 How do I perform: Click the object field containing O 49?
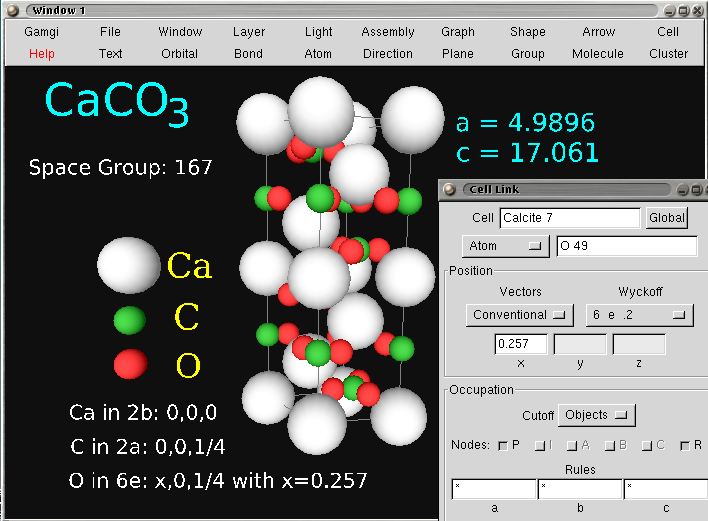(627, 246)
